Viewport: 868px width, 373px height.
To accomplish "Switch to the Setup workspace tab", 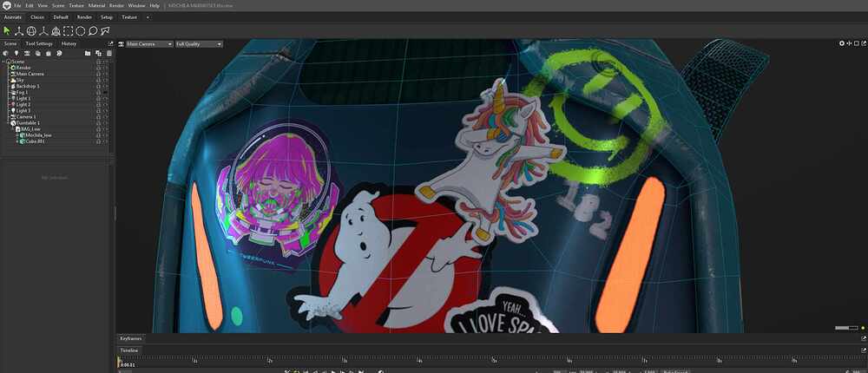I will tap(106, 17).
